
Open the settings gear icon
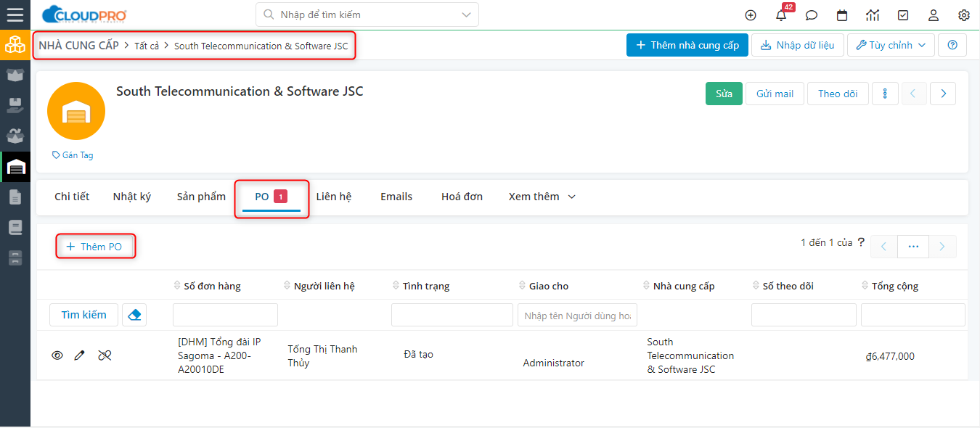pos(964,15)
